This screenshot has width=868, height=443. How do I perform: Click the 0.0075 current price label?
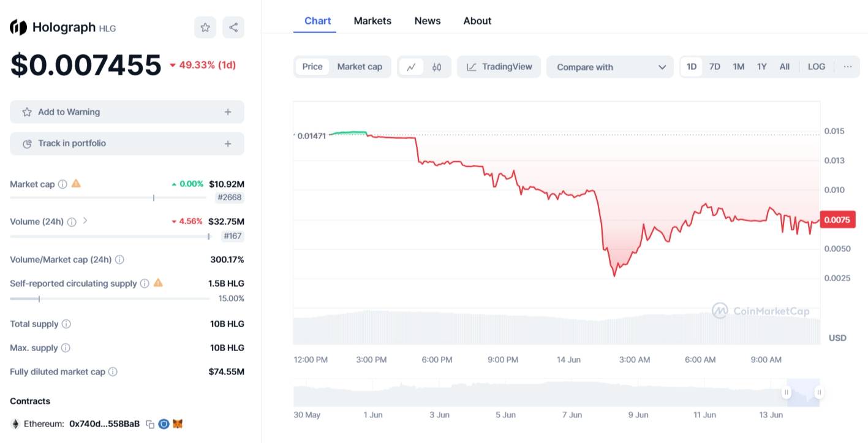837,220
